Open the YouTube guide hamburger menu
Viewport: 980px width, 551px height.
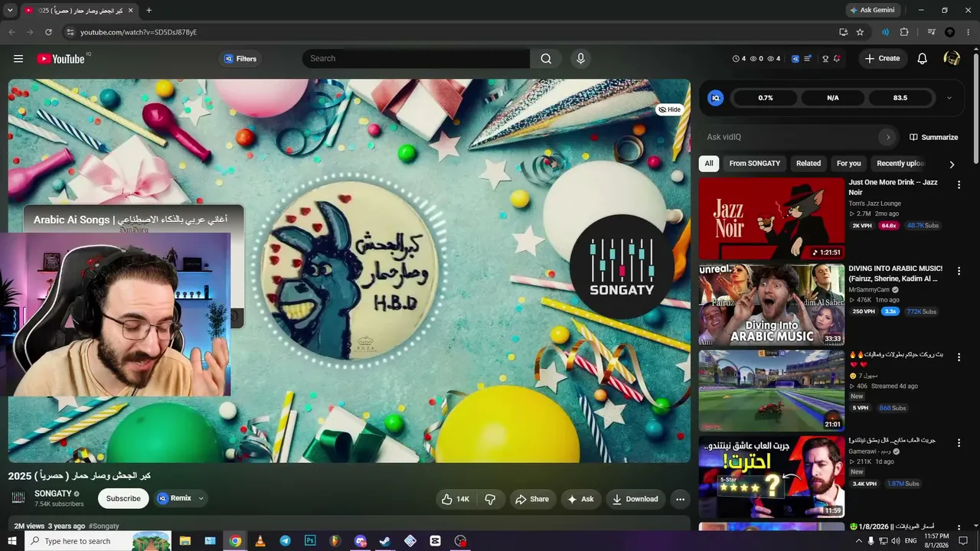[x=18, y=59]
